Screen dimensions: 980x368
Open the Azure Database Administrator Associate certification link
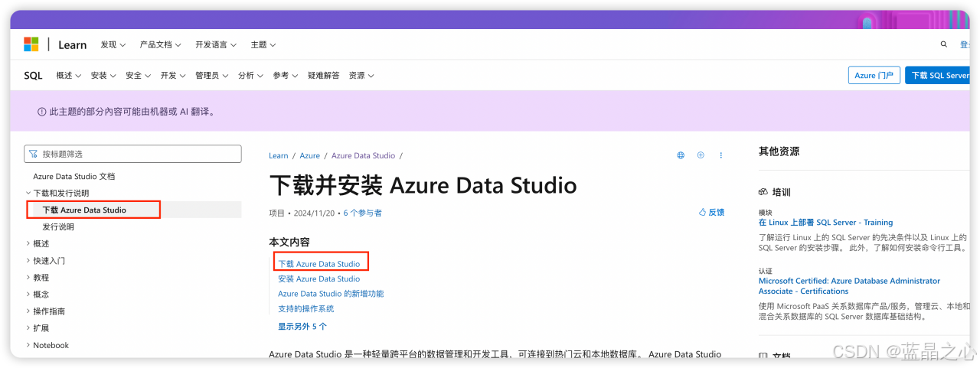coord(849,286)
